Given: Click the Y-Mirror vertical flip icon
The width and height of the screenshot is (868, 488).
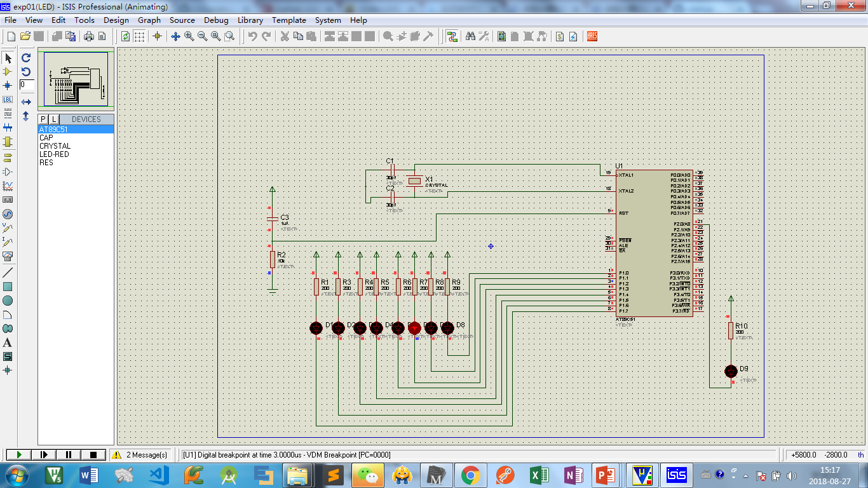Looking at the screenshot, I should pos(26,116).
